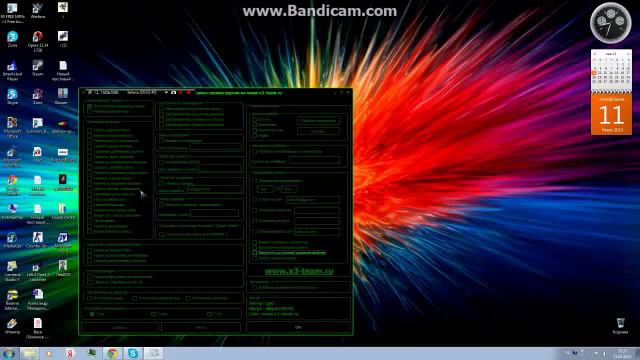Screen dimensions: 640x360
Task: Open the MediaGet desktop shortcut
Action: point(12,240)
